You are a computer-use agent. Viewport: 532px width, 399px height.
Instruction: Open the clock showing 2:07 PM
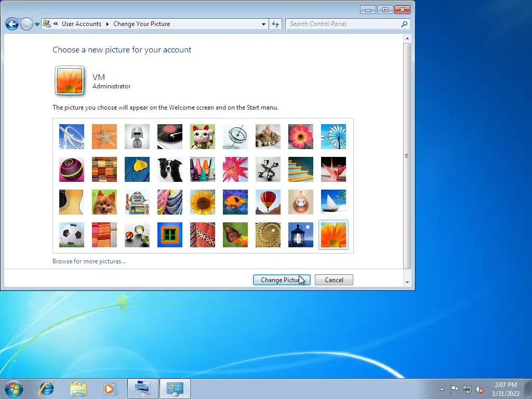click(506, 389)
